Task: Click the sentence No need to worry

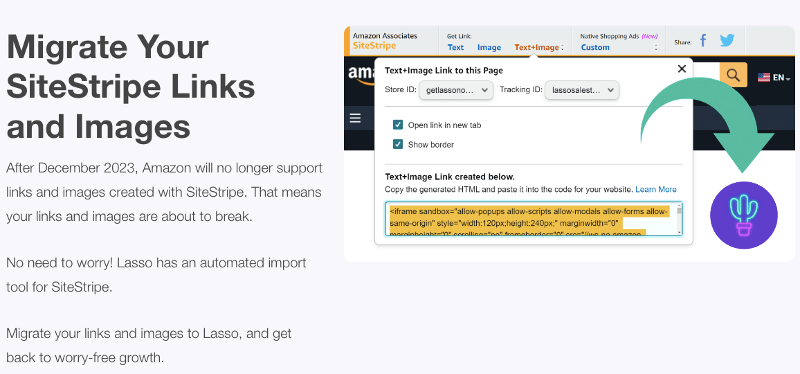Action: click(60, 263)
